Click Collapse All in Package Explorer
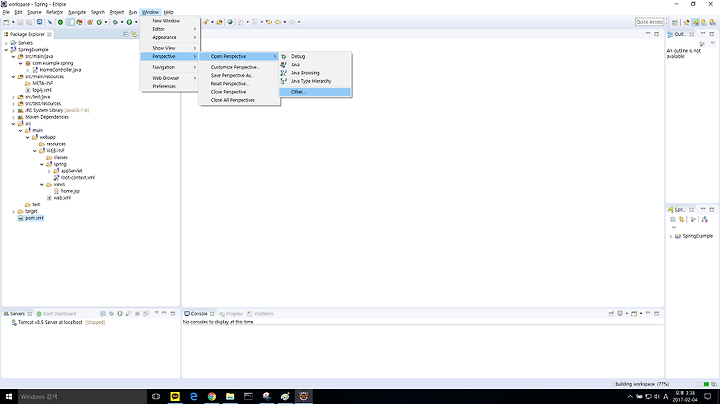 click(126, 34)
